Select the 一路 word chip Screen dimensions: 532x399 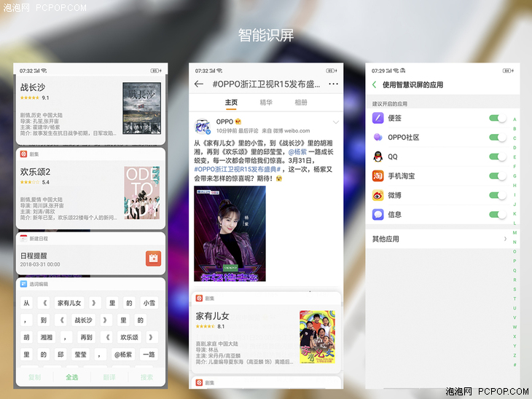tap(149, 355)
